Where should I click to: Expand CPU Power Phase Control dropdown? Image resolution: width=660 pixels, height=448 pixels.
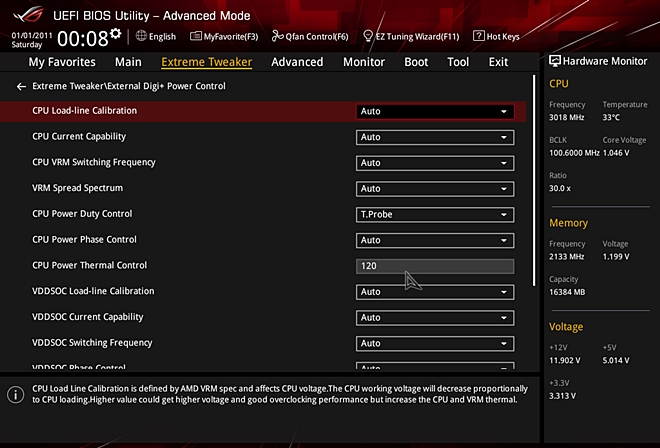(x=435, y=240)
